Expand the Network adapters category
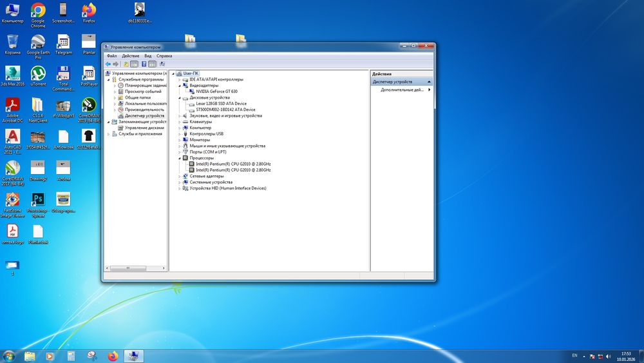This screenshot has width=644, height=363. tap(180, 176)
